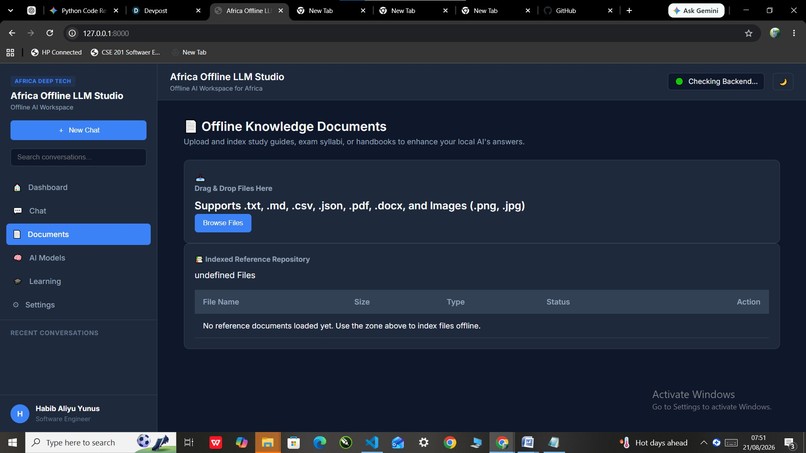Open Windows Start menu
Image resolution: width=806 pixels, height=453 pixels.
point(12,442)
